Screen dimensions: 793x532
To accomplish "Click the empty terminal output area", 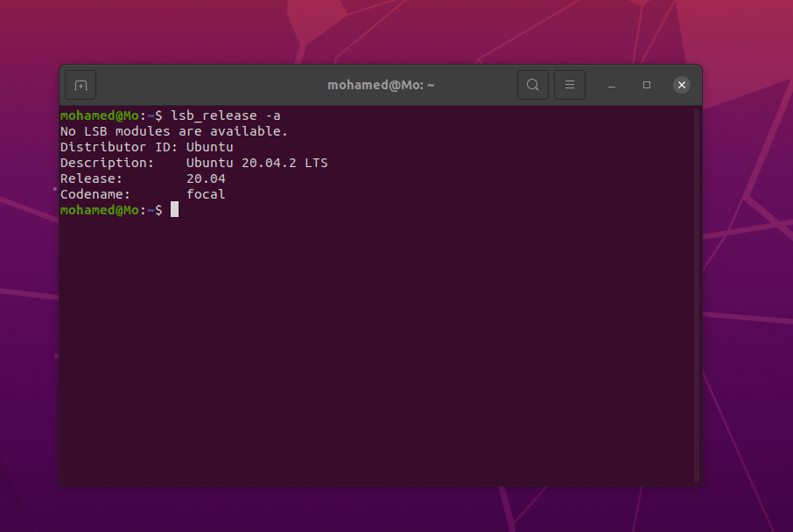I will [376, 350].
